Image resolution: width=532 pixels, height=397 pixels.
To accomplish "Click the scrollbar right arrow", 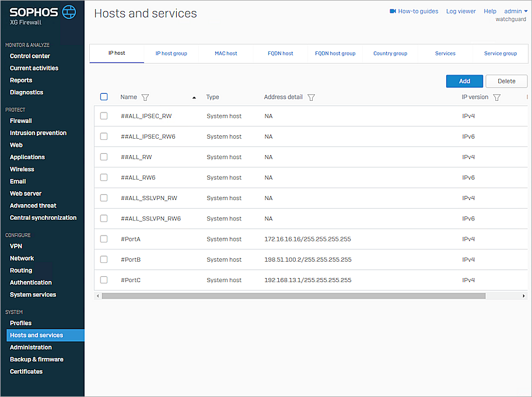I will point(523,296).
